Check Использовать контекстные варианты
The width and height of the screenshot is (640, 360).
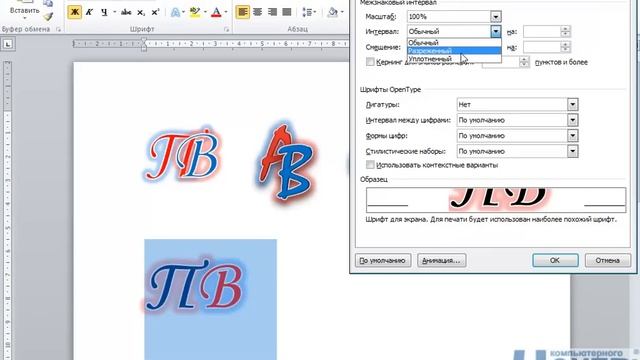[x=370, y=165]
